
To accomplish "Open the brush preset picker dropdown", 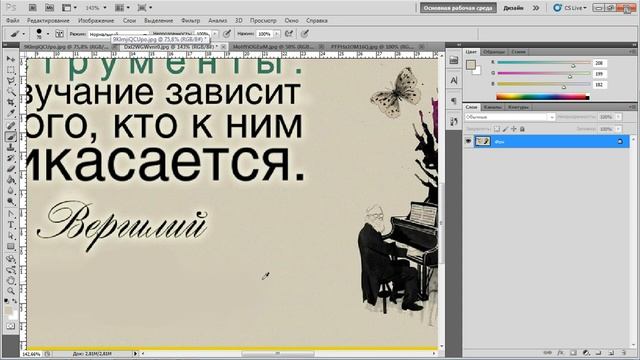I will tap(48, 34).
